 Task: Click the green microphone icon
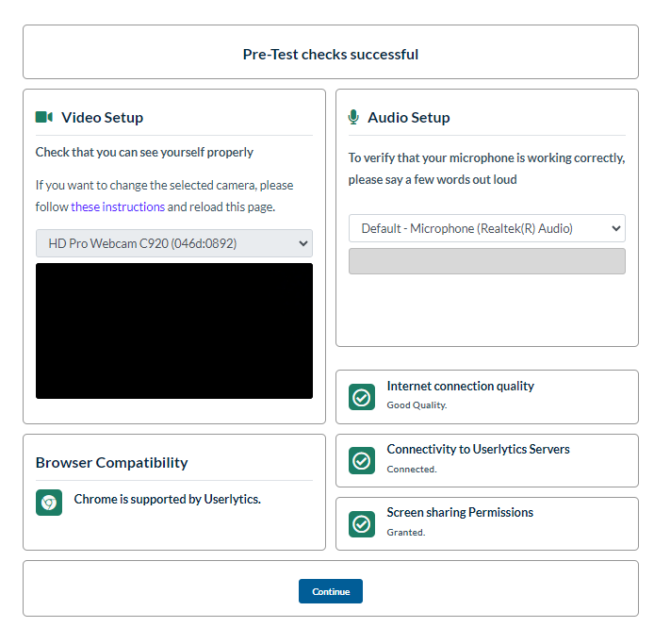(x=353, y=117)
